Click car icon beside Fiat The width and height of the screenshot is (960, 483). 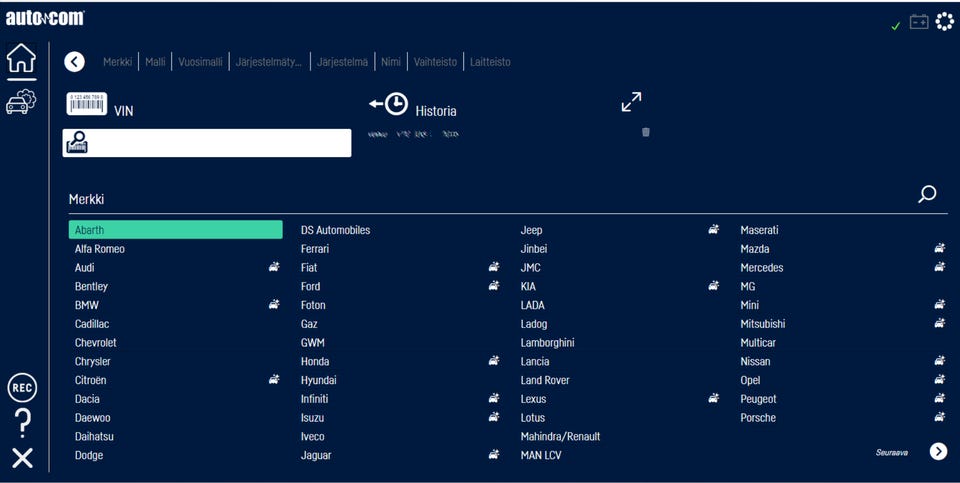494,266
